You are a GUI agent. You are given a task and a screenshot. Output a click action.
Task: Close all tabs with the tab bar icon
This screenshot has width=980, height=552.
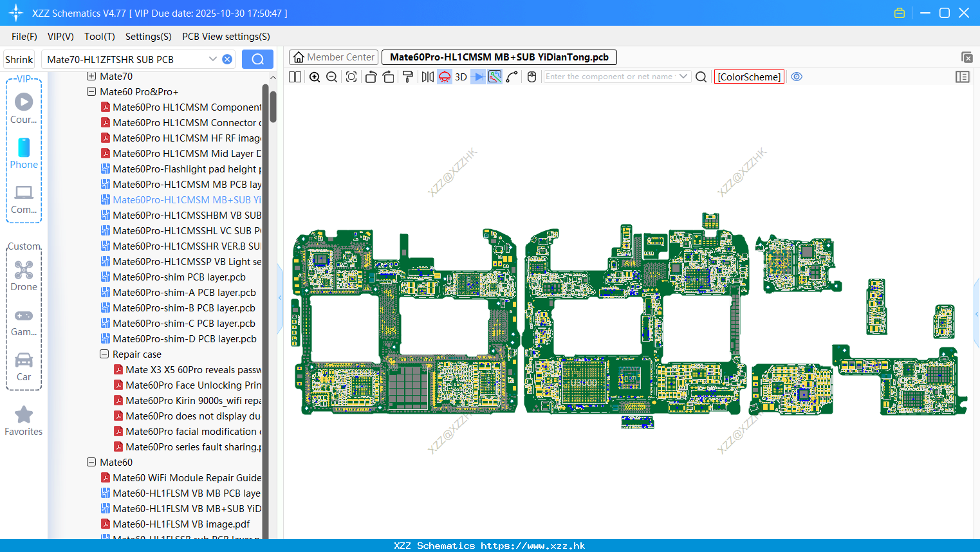coord(966,57)
